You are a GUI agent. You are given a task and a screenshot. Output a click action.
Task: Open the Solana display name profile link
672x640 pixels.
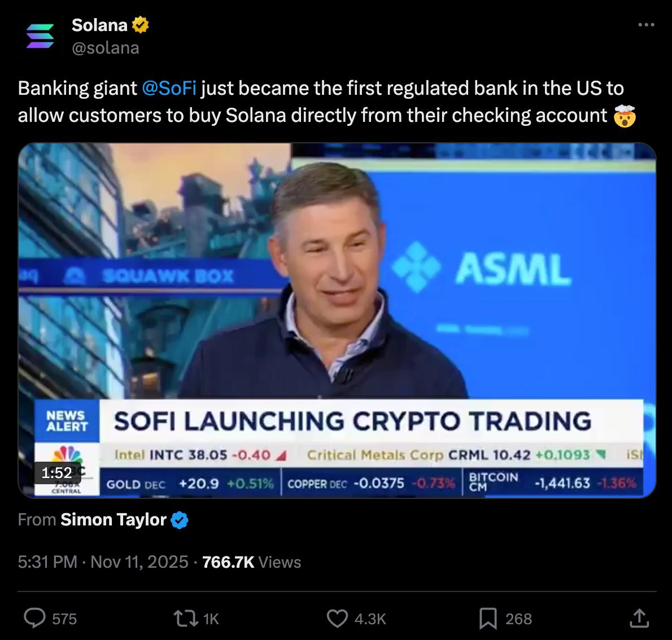(99, 25)
